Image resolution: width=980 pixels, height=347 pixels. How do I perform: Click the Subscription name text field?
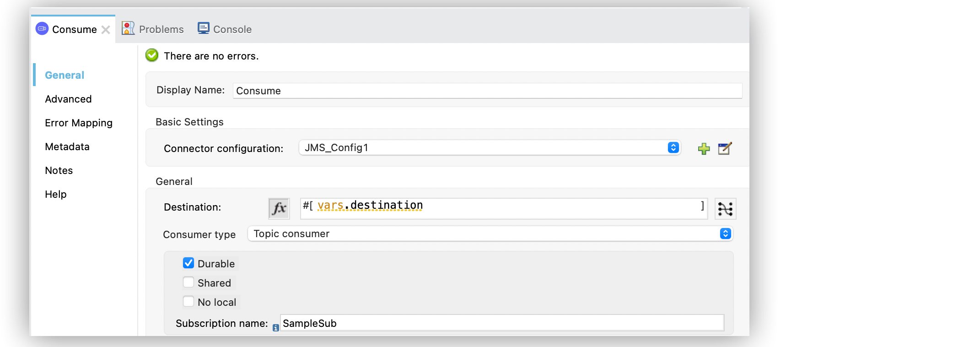[x=501, y=323]
